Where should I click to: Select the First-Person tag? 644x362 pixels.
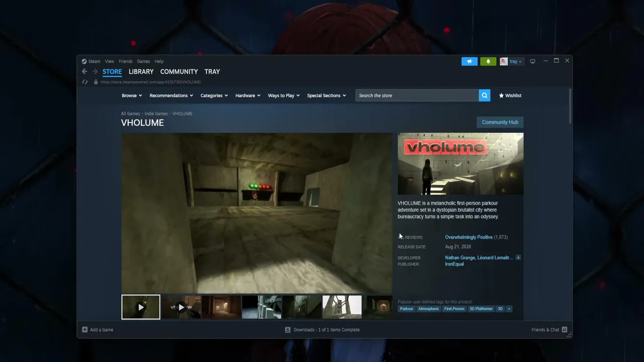pos(454,309)
